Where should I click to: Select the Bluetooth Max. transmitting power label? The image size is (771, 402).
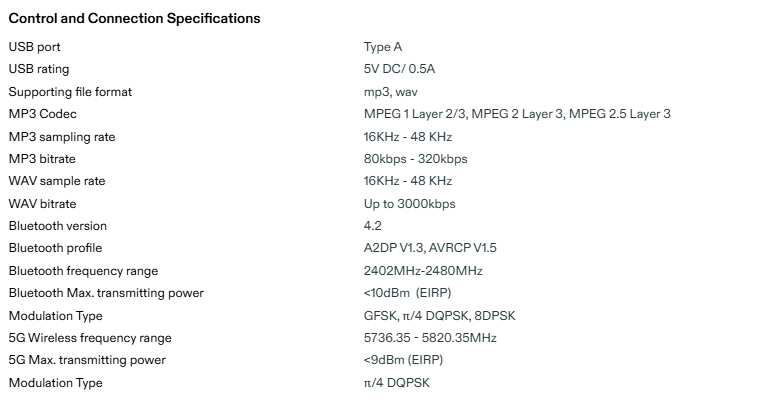pos(106,293)
